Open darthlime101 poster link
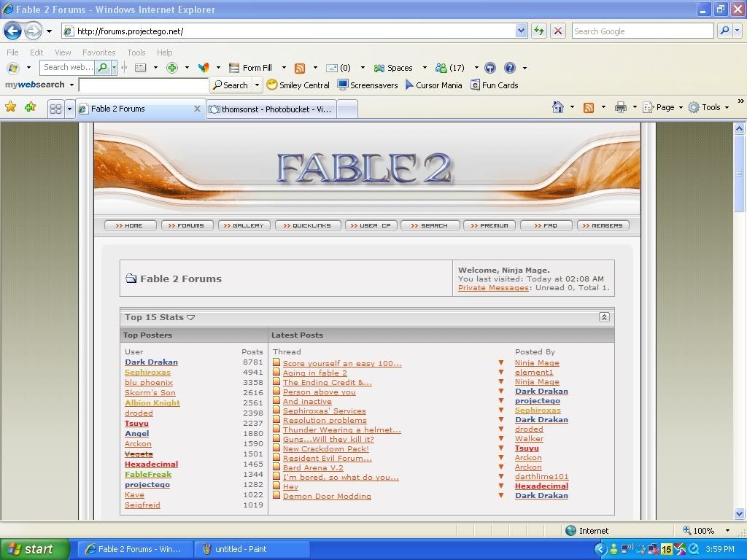747x560 pixels. click(542, 477)
